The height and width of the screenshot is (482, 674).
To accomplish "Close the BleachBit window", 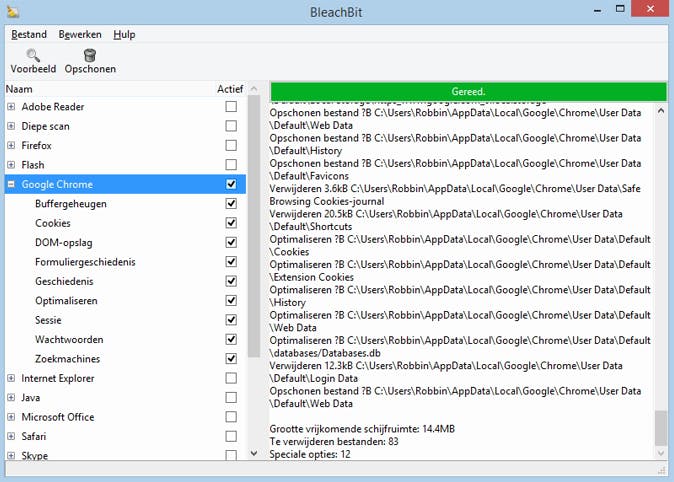I will 650,9.
